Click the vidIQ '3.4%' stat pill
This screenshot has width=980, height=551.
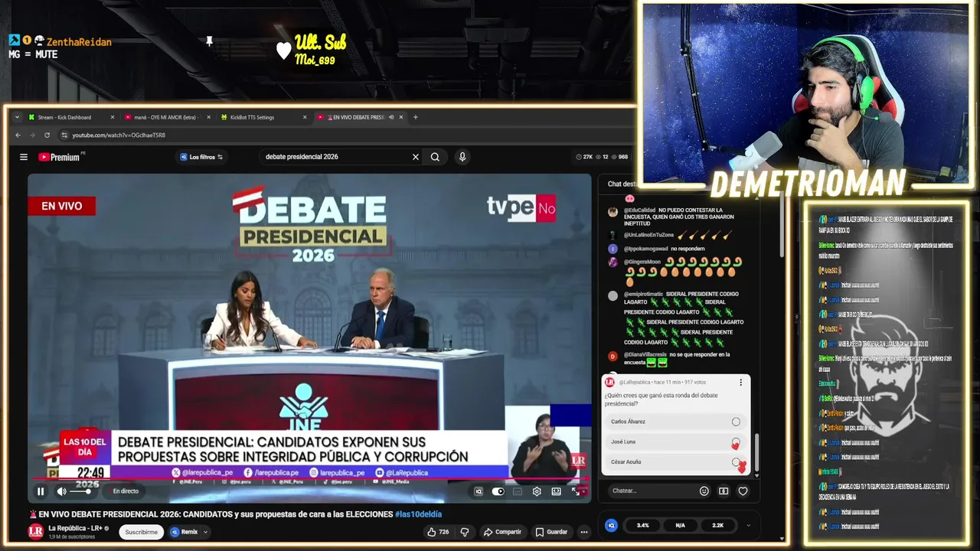pyautogui.click(x=643, y=525)
